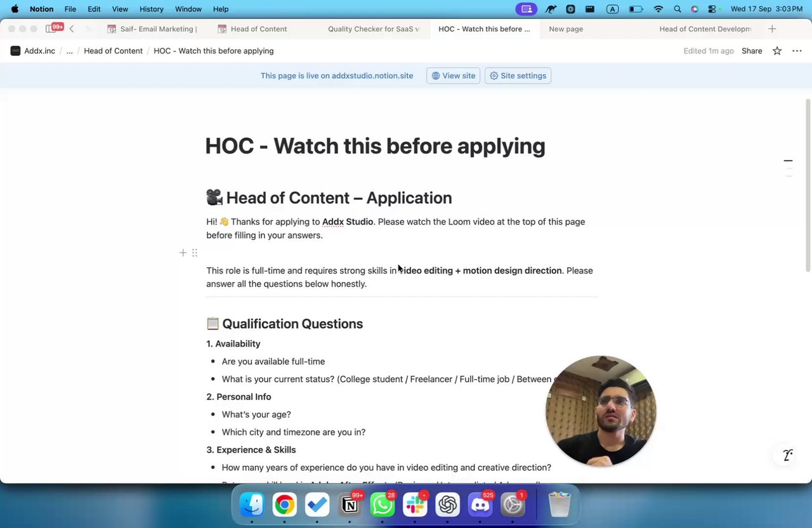Open Control Center in menu bar
The width and height of the screenshot is (812, 528).
pyautogui.click(x=712, y=9)
